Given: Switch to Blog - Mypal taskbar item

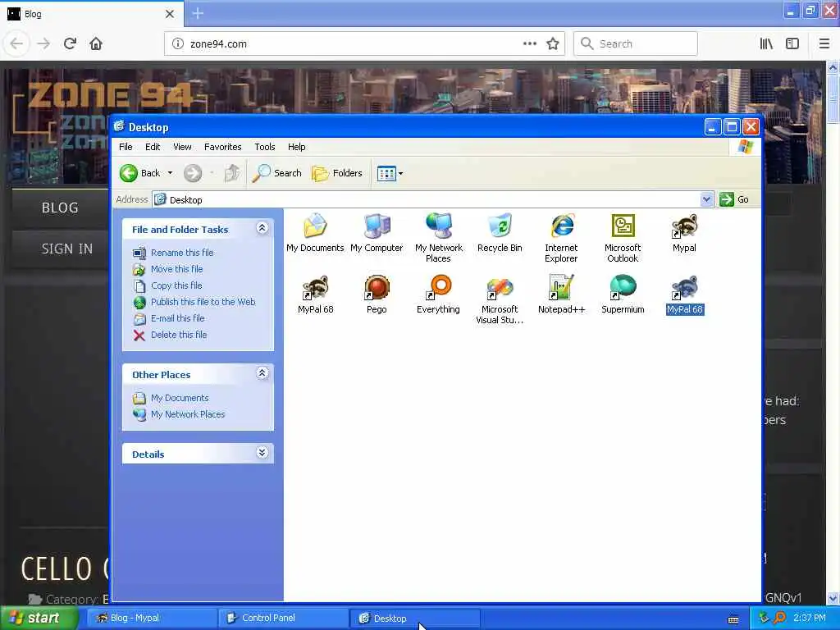Looking at the screenshot, I should coord(151,618).
